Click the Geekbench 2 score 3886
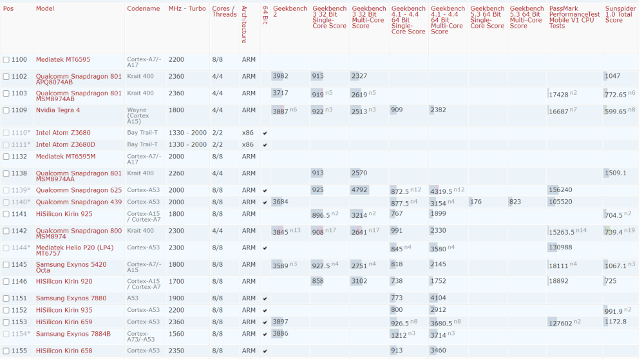The image size is (644, 359). coord(281,334)
